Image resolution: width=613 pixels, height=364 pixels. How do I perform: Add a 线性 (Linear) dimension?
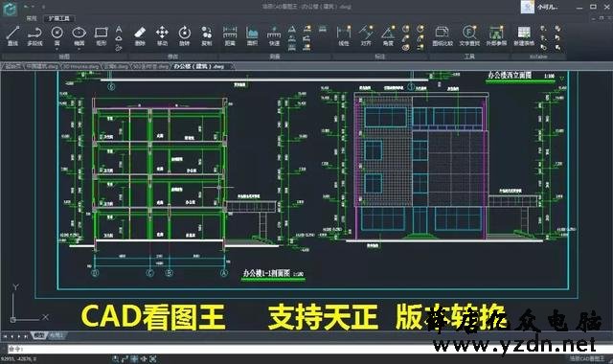pos(344,36)
